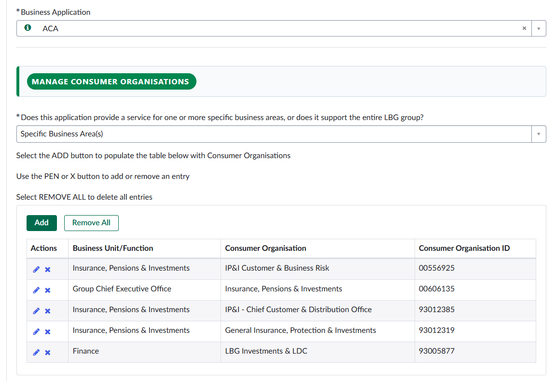Image resolution: width=556 pixels, height=381 pixels.
Task: Click organisation ID 00556925
Action: pyautogui.click(x=437, y=268)
